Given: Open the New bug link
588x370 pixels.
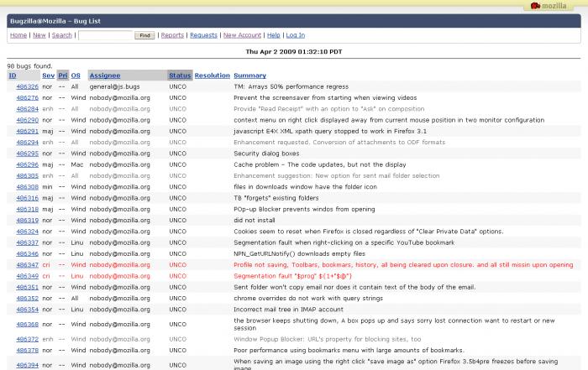Looking at the screenshot, I should [x=39, y=35].
